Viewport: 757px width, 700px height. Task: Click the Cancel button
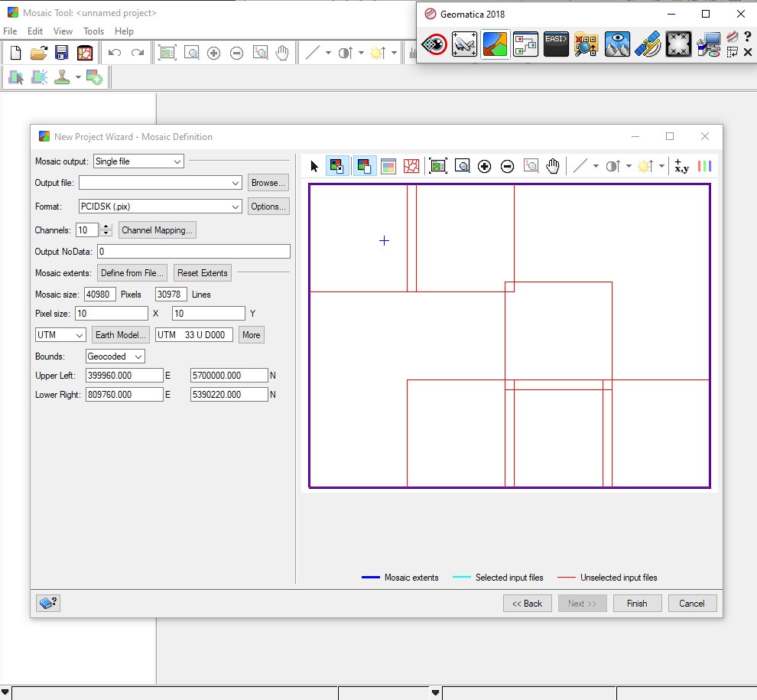point(692,604)
